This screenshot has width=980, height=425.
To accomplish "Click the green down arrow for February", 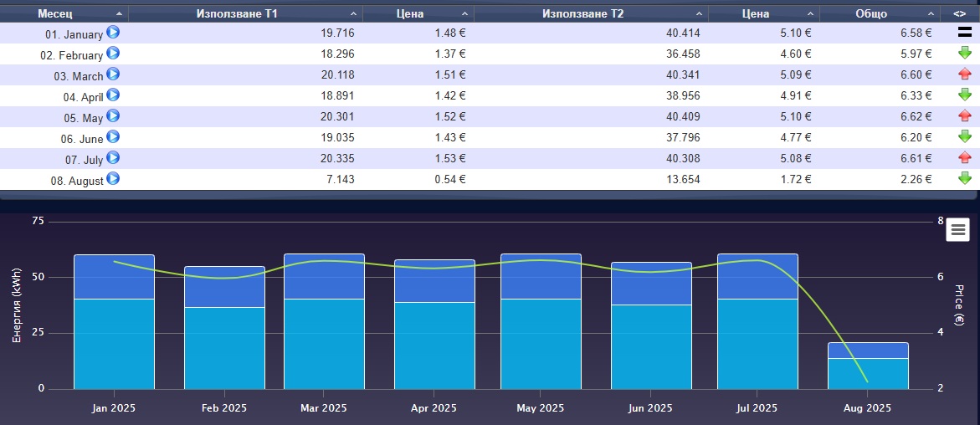I will click(x=964, y=54).
